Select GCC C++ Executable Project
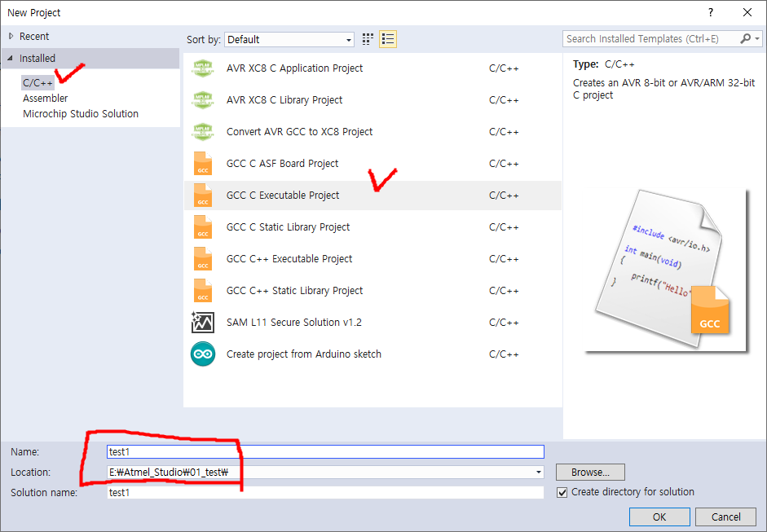Image resolution: width=767 pixels, height=532 pixels. click(289, 259)
